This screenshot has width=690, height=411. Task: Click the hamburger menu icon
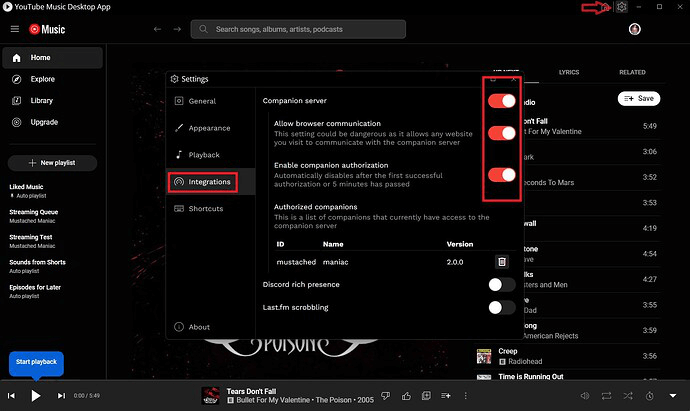pos(14,29)
